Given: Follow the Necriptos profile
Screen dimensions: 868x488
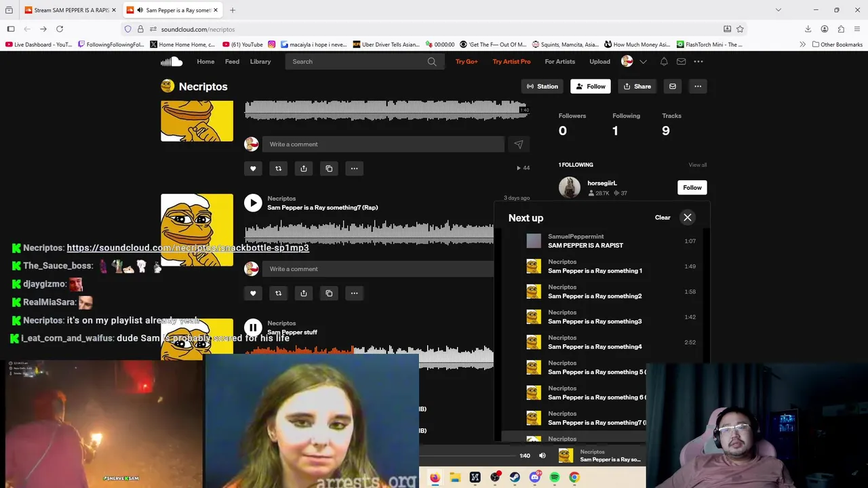Looking at the screenshot, I should pos(590,86).
